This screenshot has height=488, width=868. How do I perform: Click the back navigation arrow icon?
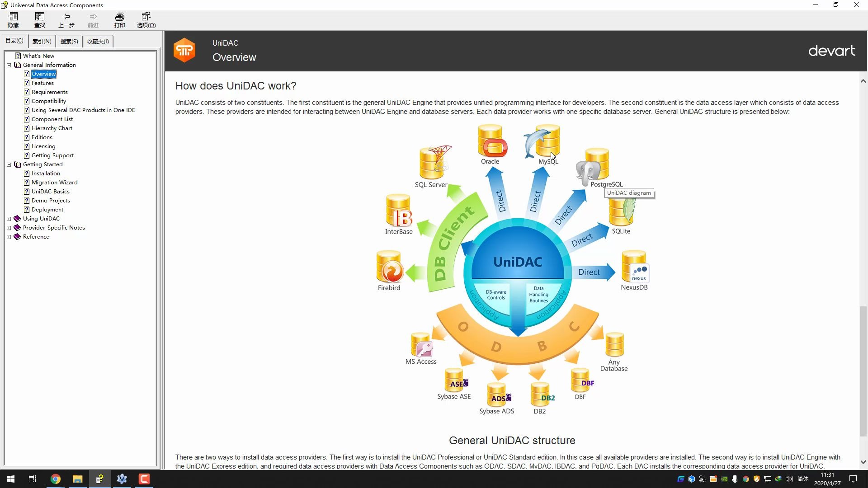pos(66,17)
